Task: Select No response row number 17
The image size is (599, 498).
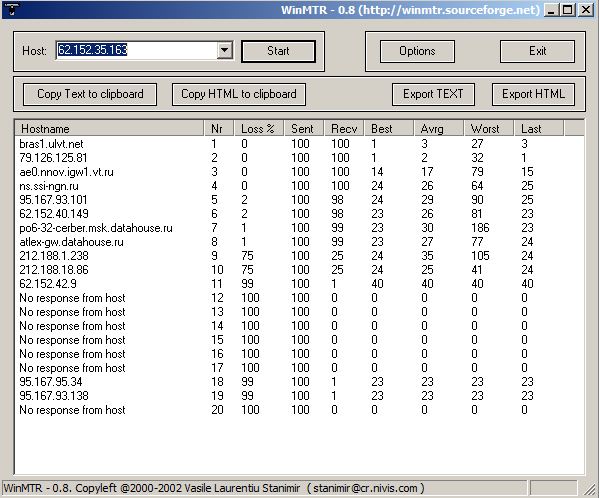Action: click(300, 368)
